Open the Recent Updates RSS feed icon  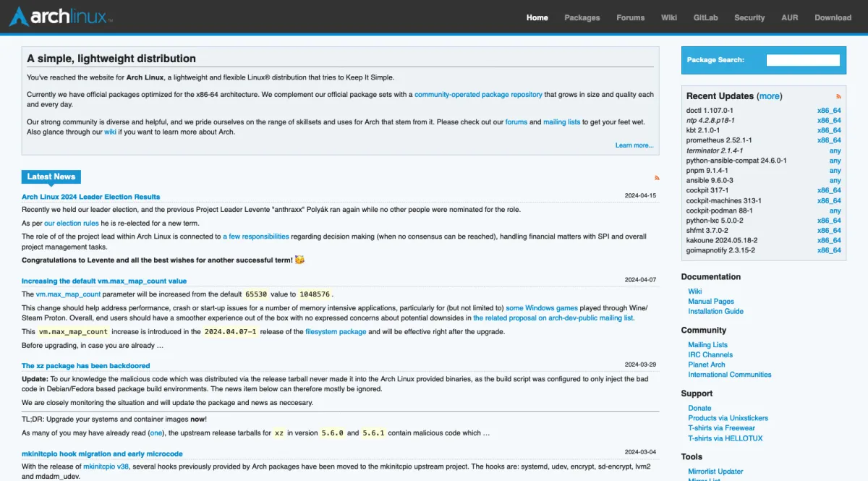(x=838, y=96)
